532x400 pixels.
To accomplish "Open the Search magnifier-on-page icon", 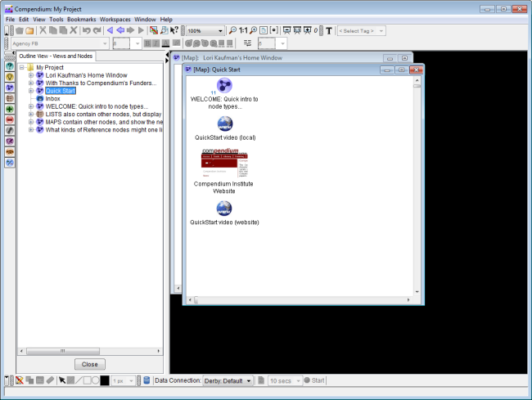I will [x=165, y=30].
